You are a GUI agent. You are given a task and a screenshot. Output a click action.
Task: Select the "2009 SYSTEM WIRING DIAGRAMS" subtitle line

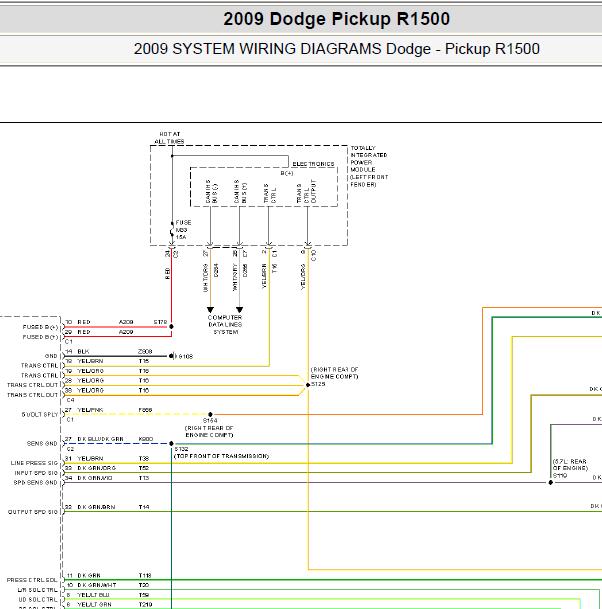(x=336, y=49)
